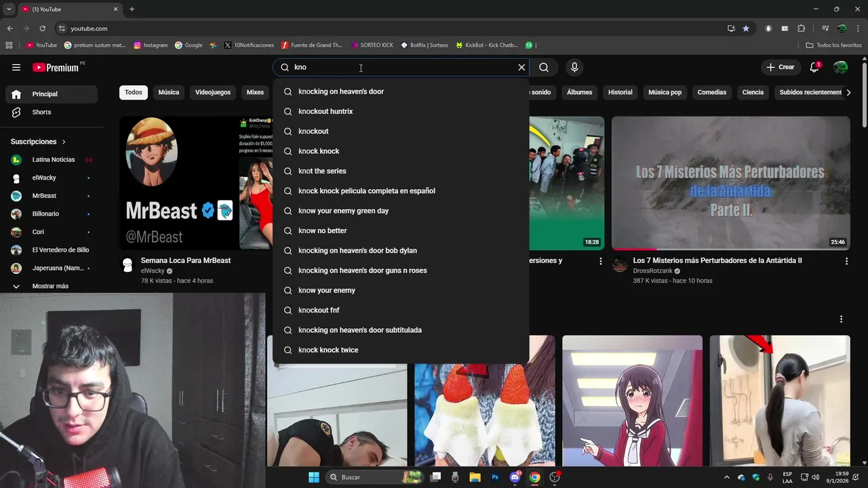
Task: Open the DrossRotzank channel name link
Action: [651, 271]
